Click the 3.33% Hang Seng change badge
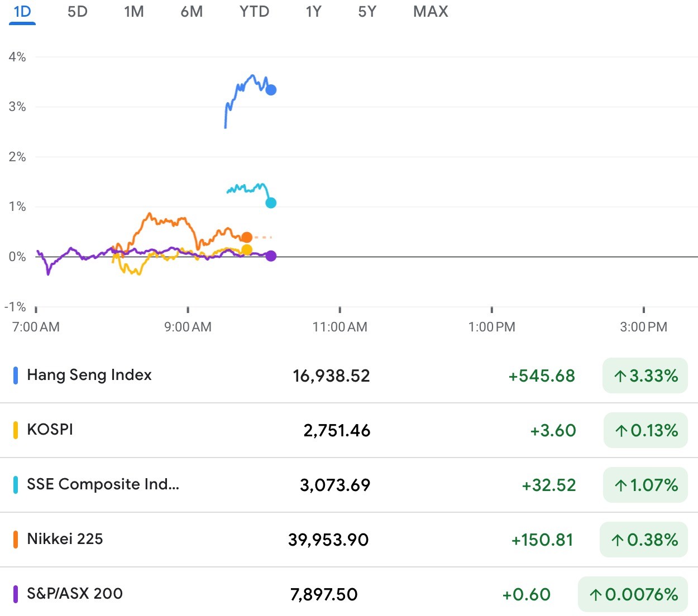698x616 pixels. click(x=645, y=376)
